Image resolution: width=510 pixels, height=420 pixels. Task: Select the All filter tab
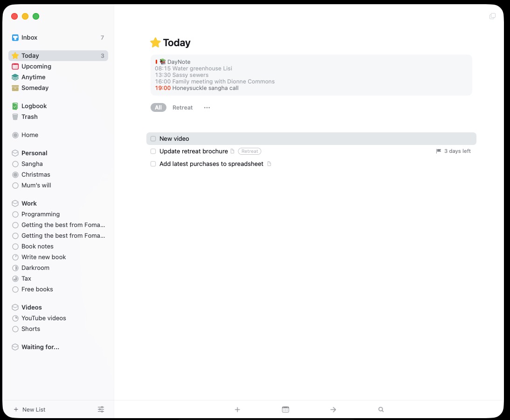[158, 108]
